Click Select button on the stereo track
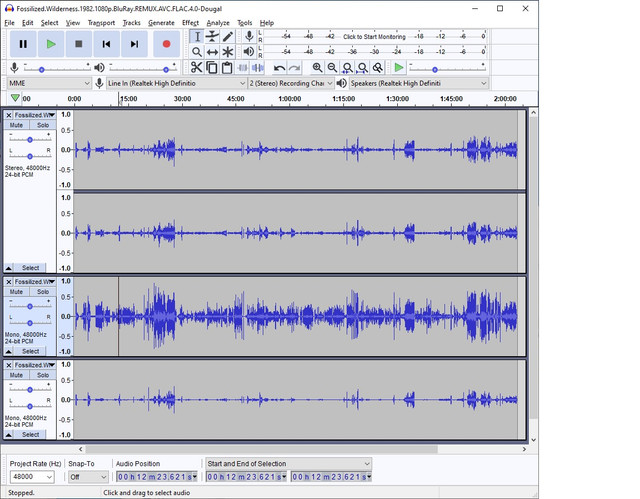The width and height of the screenshot is (640, 499). pyautogui.click(x=30, y=268)
